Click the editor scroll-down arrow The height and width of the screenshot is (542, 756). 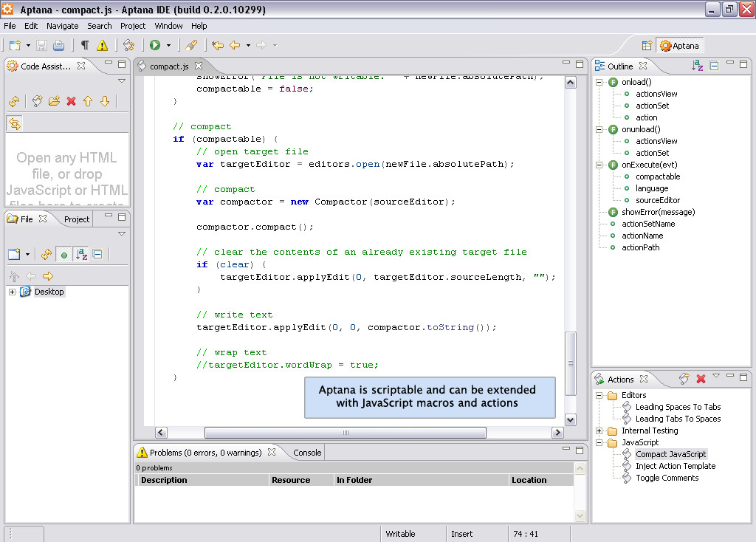point(571,420)
